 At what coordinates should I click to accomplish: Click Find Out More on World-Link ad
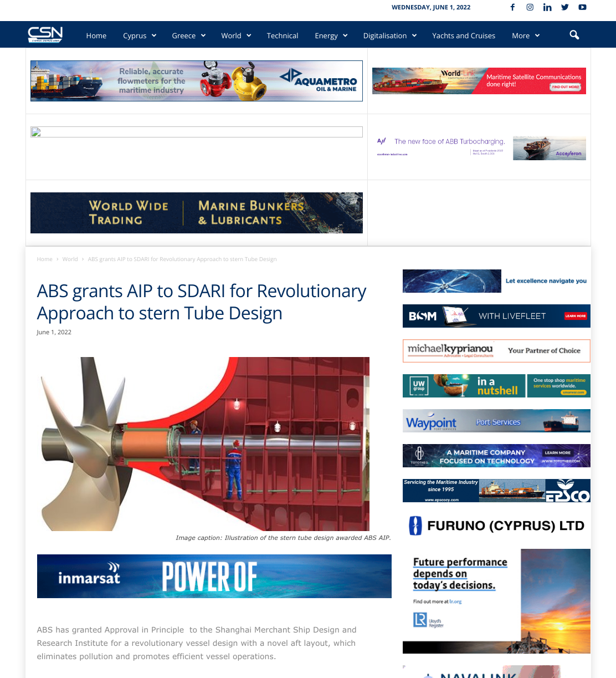coord(565,87)
